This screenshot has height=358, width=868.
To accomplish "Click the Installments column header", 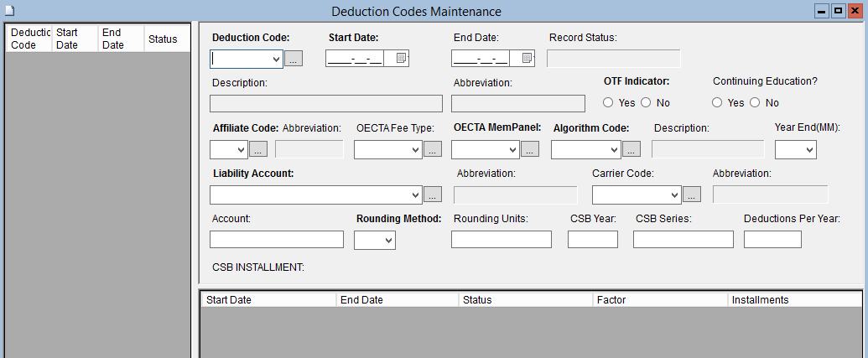I will point(793,299).
